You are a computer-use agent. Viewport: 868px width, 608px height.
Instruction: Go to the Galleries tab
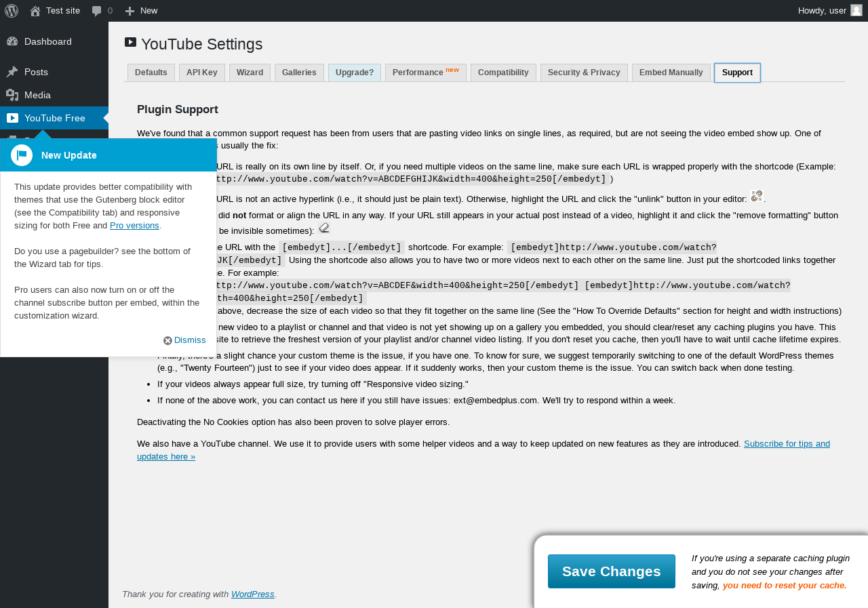(299, 73)
